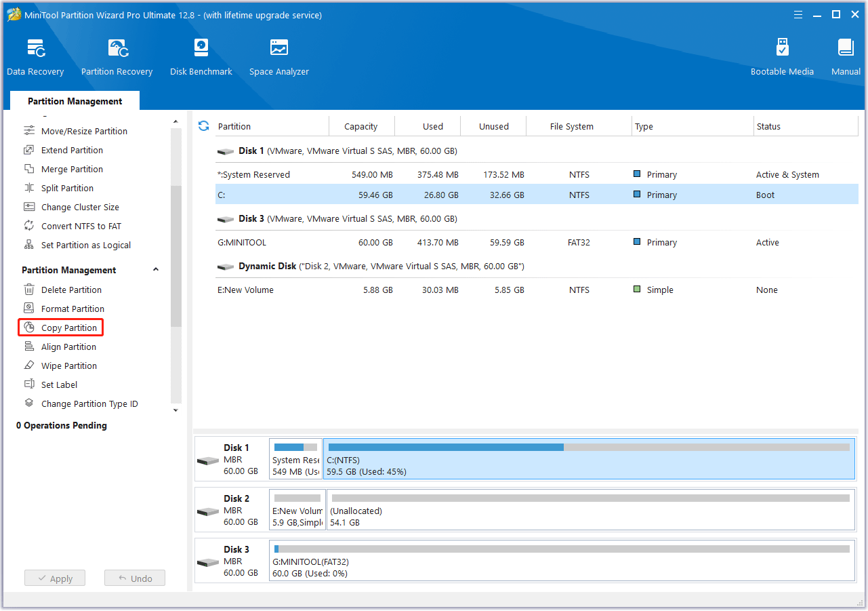
Task: Click 0 Operations Pending label
Action: click(62, 425)
